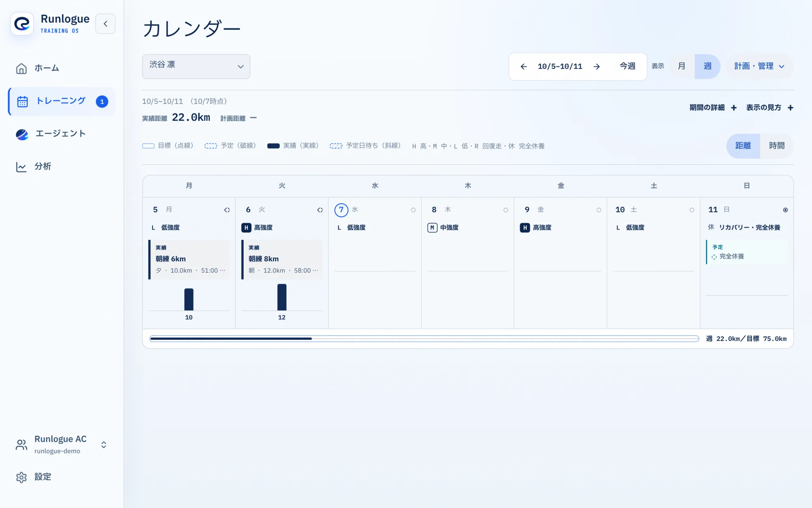812x508 pixels.
Task: Open the 渋谷 凛 athlete dropdown
Action: point(196,67)
